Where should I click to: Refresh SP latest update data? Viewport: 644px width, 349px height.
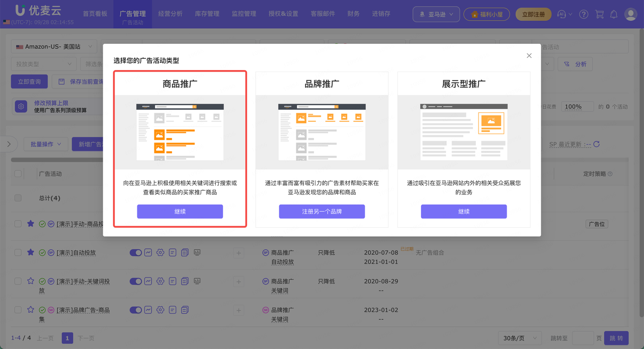(x=597, y=145)
